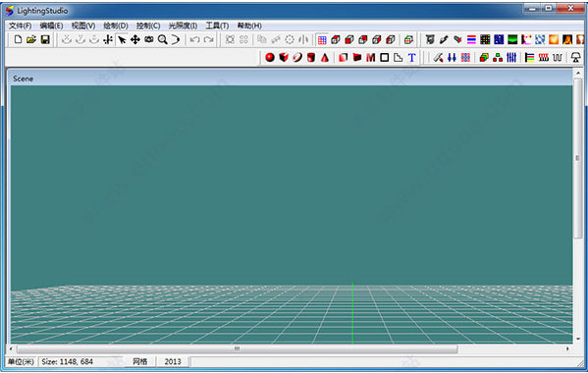Draw a red sphere primitive

pyautogui.click(x=270, y=57)
